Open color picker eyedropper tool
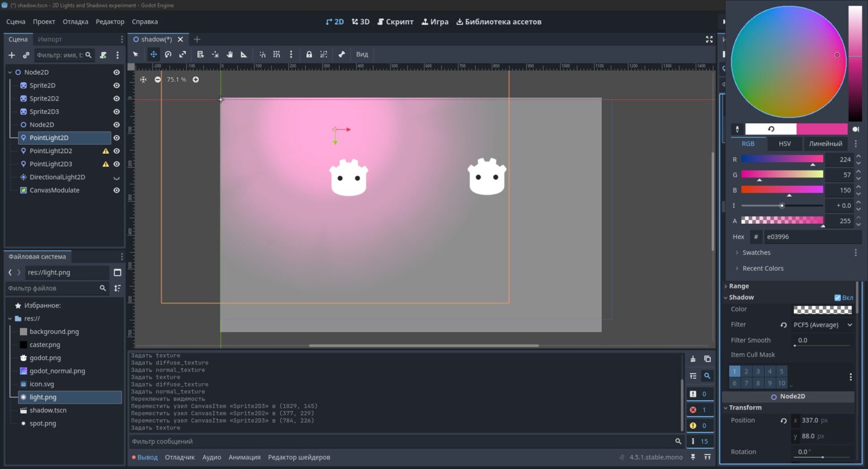This screenshot has width=868, height=469. coord(737,129)
